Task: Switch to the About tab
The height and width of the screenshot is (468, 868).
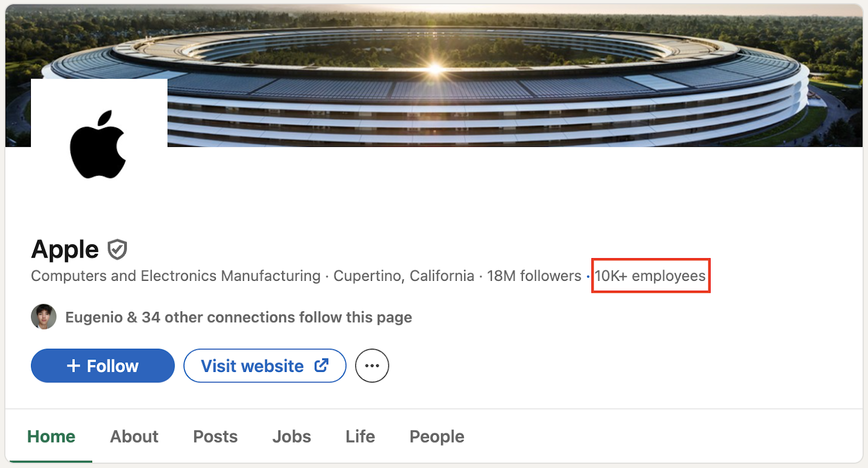Action: click(x=134, y=437)
